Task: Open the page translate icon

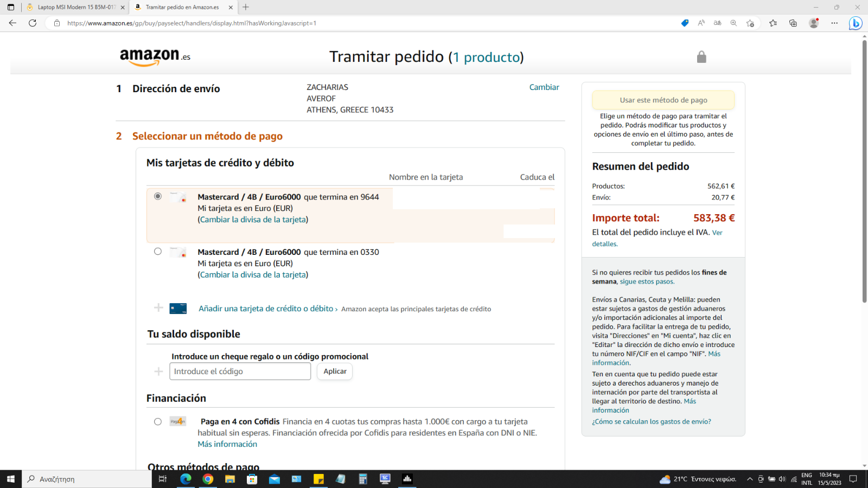Action: click(x=718, y=23)
